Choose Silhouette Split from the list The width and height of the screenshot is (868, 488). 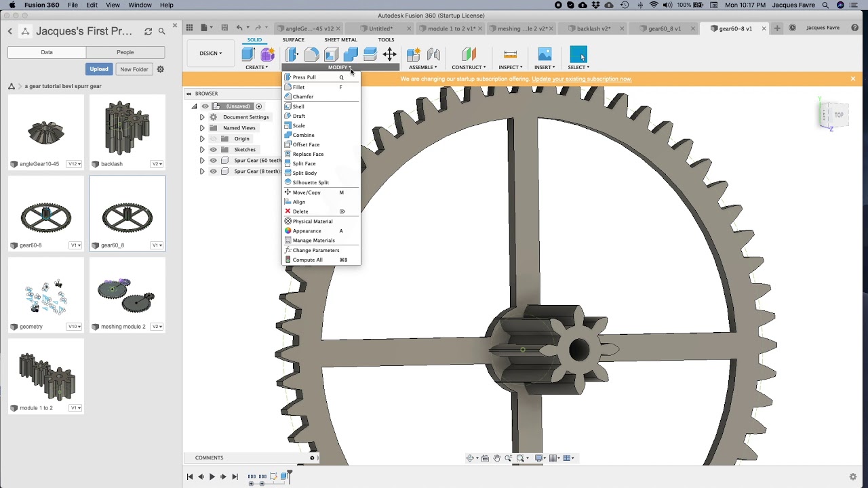point(321,182)
